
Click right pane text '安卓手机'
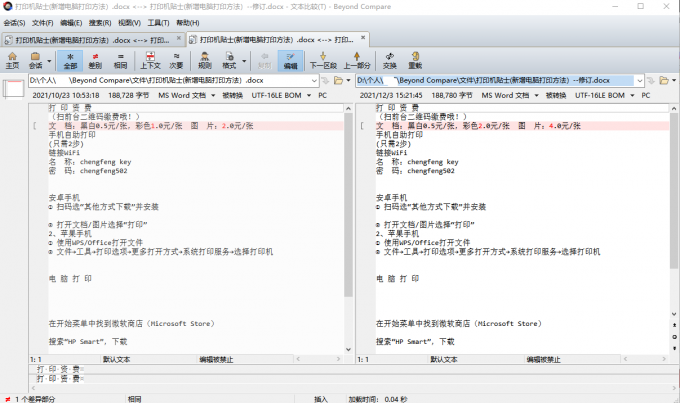[x=392, y=198]
